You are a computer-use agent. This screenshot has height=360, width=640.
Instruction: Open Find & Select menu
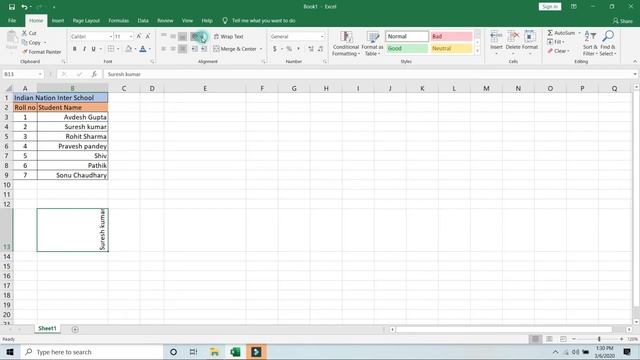tap(608, 43)
